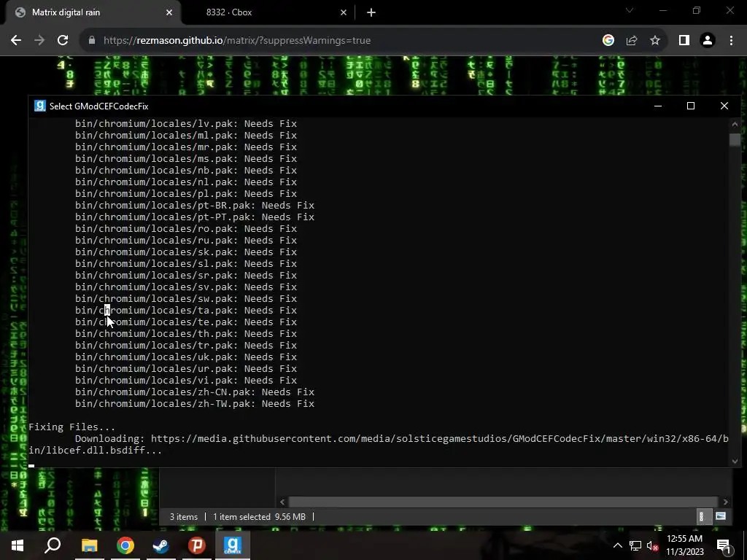This screenshot has height=560, width=747.
Task: Click the 3 items status text
Action: tap(184, 517)
